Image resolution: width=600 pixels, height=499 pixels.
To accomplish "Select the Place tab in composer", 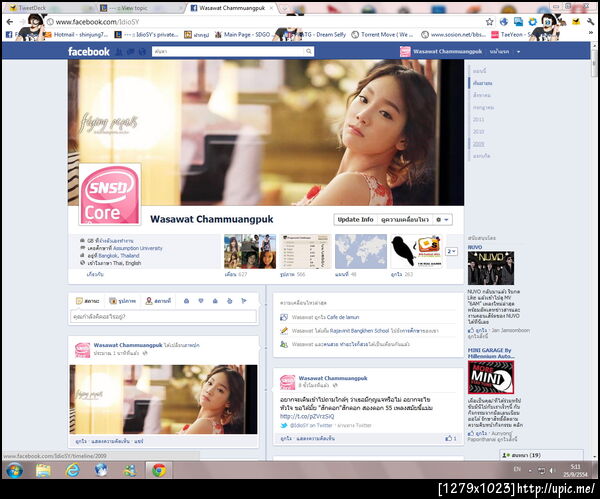I will (x=158, y=301).
